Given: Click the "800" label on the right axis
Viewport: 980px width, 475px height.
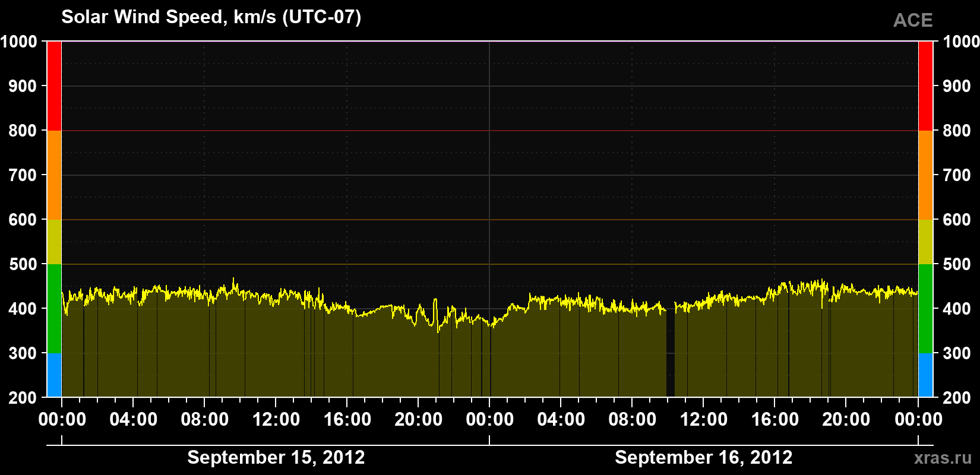Looking at the screenshot, I should [x=957, y=131].
